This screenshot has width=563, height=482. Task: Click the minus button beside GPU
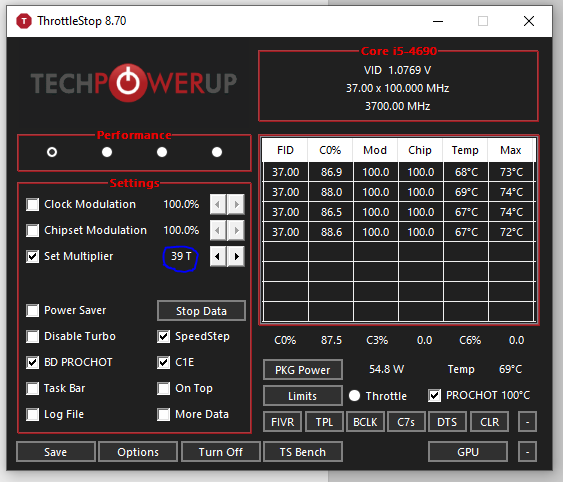[527, 452]
